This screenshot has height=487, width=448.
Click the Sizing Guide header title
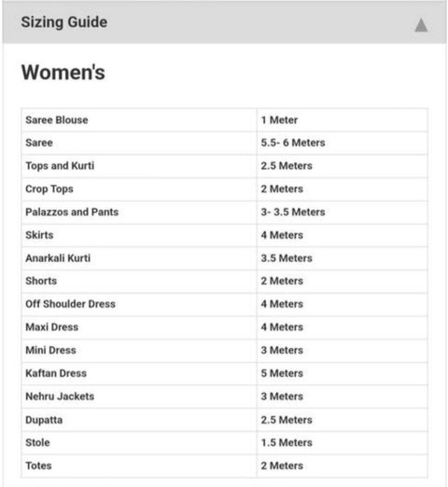click(x=64, y=22)
